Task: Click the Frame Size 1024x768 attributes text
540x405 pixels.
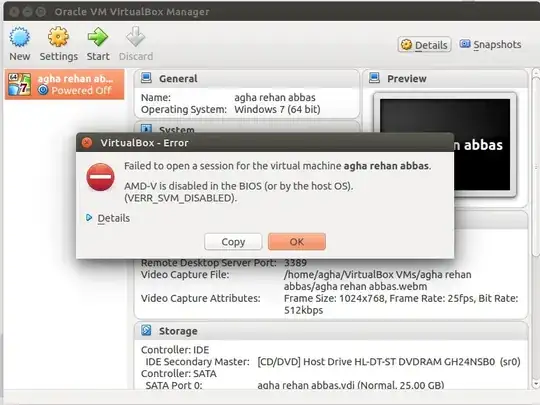Action: click(x=401, y=304)
